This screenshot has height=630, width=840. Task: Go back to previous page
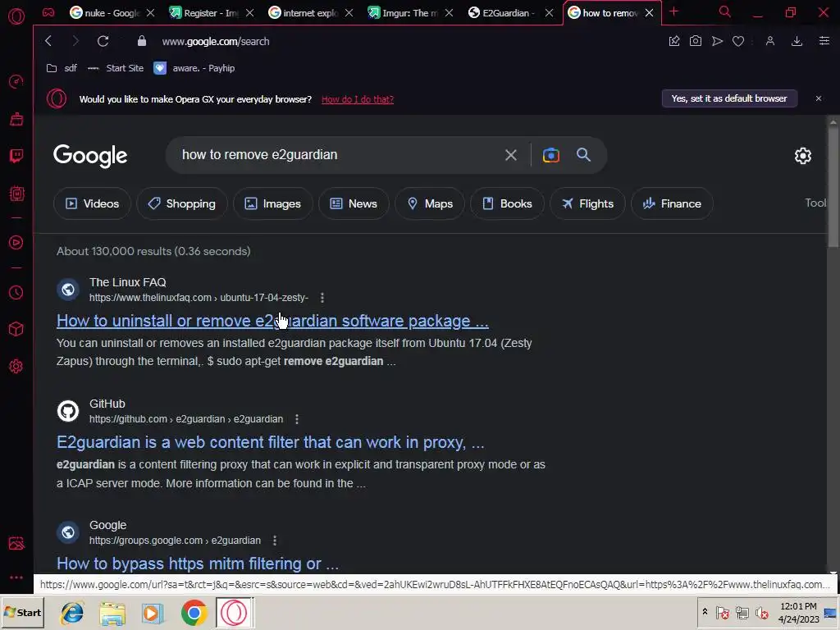click(48, 41)
